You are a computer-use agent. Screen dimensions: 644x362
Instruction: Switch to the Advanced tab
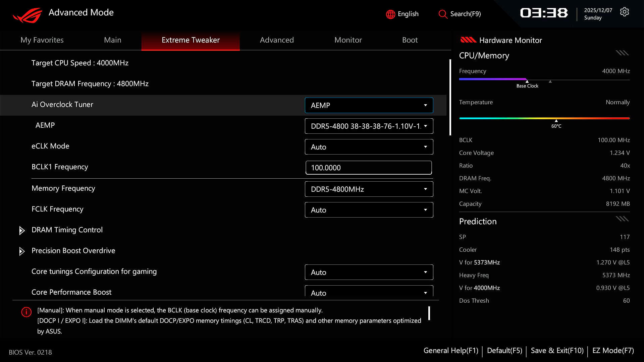[x=277, y=40]
